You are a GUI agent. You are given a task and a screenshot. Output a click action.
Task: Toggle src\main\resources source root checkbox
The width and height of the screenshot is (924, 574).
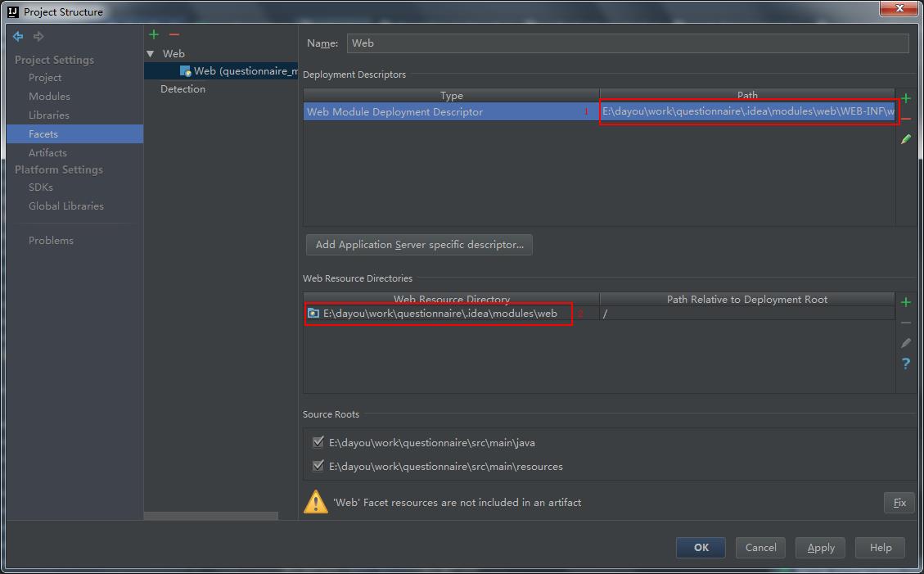tap(318, 466)
